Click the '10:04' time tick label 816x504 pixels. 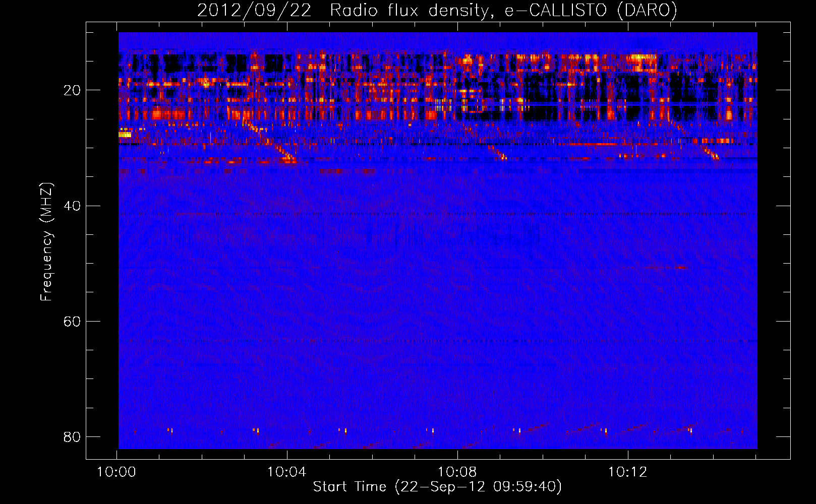[x=287, y=472]
